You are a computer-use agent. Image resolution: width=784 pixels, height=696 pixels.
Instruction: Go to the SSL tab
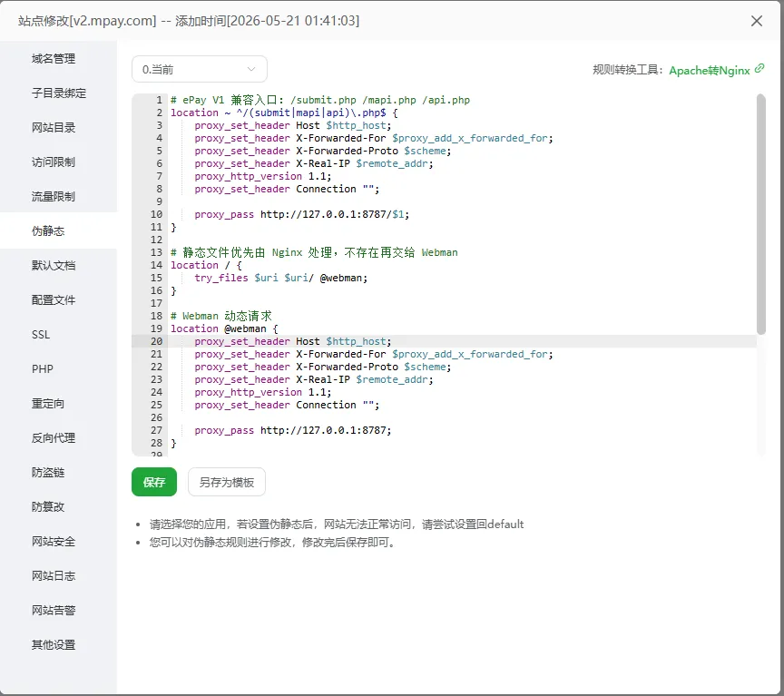(41, 335)
